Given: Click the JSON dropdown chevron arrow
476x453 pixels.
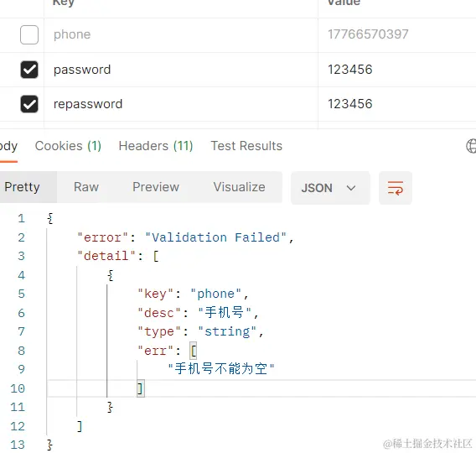Looking at the screenshot, I should 350,188.
